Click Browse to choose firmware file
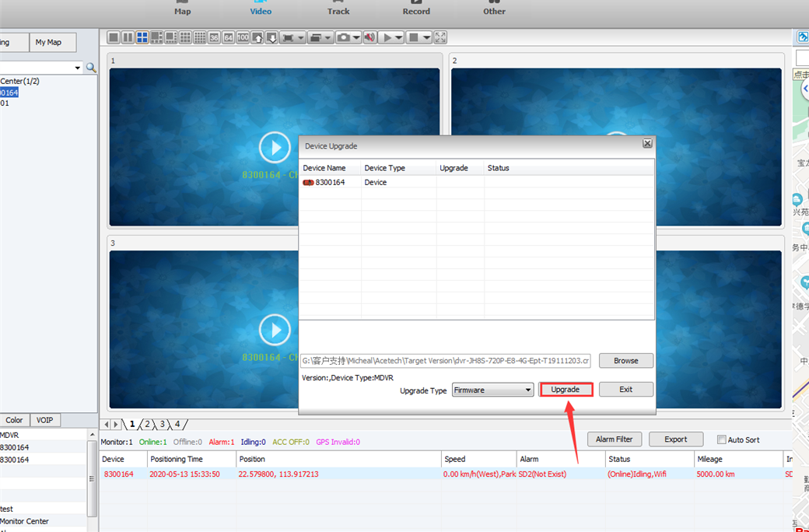 (626, 361)
